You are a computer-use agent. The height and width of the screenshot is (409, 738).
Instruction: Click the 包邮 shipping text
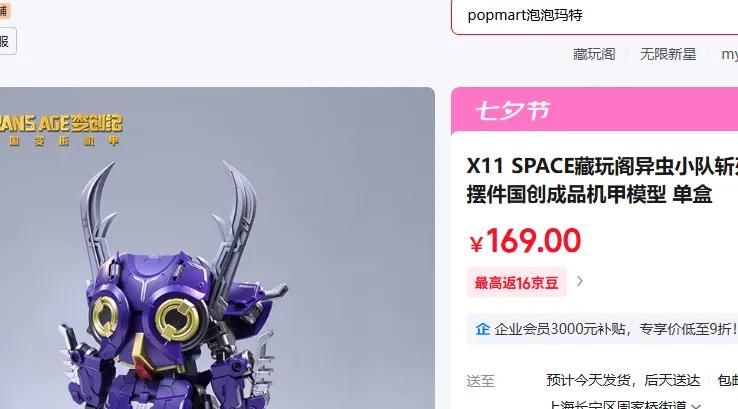pos(728,380)
